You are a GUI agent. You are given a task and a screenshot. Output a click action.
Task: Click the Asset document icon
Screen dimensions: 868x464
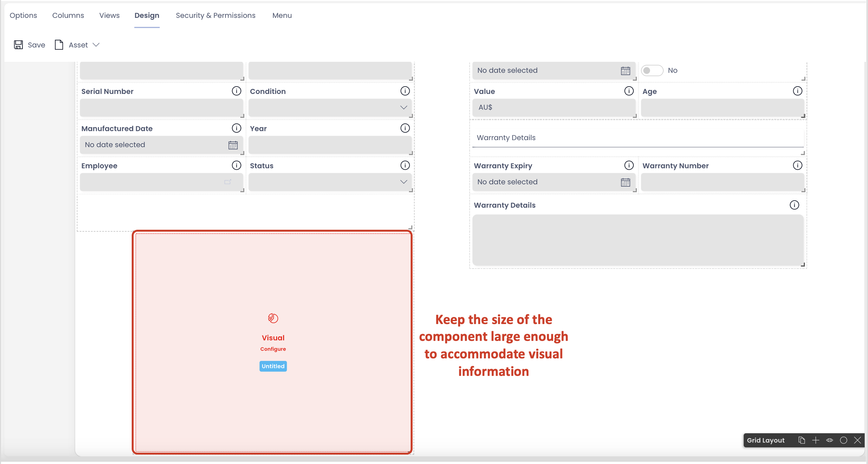[59, 45]
